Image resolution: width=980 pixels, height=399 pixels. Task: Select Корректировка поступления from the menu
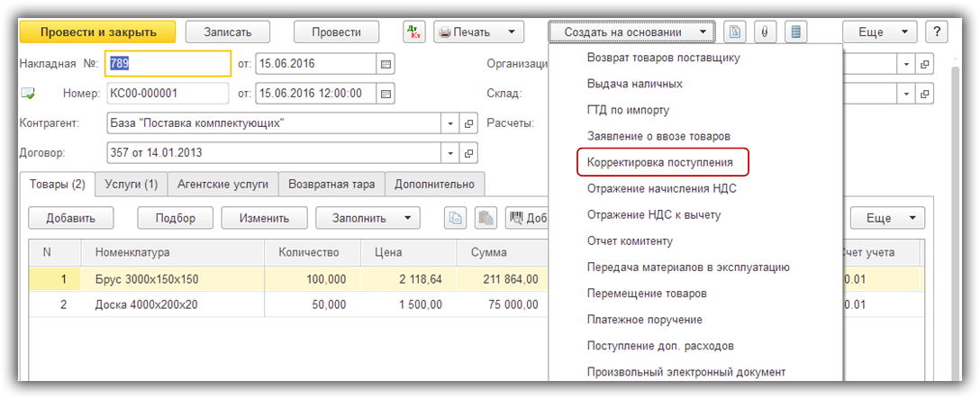click(660, 163)
